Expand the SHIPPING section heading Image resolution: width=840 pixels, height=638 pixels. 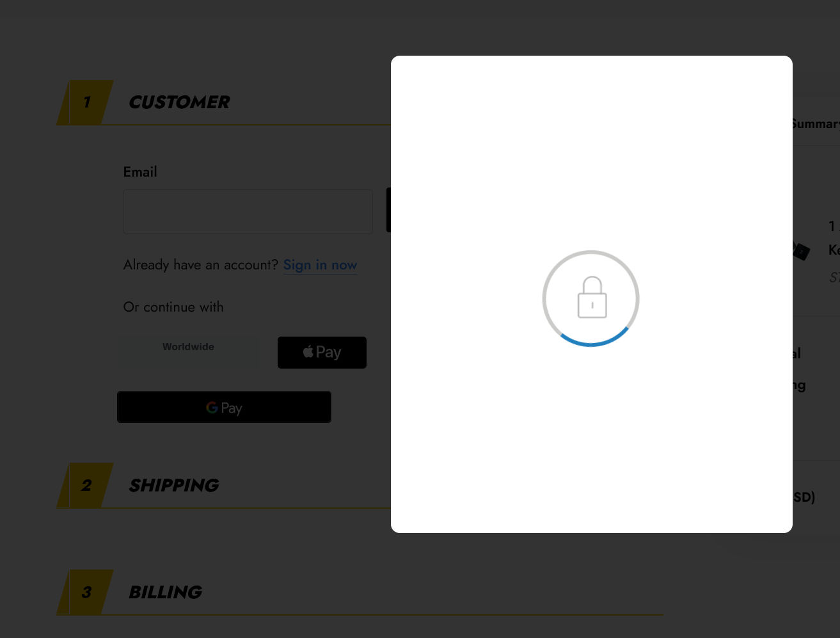tap(174, 486)
